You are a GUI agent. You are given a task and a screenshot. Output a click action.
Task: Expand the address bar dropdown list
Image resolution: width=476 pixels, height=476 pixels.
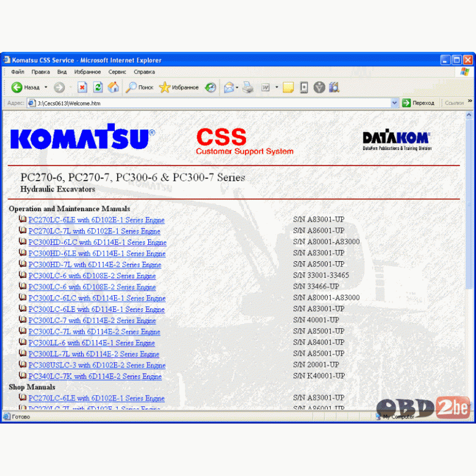point(394,103)
